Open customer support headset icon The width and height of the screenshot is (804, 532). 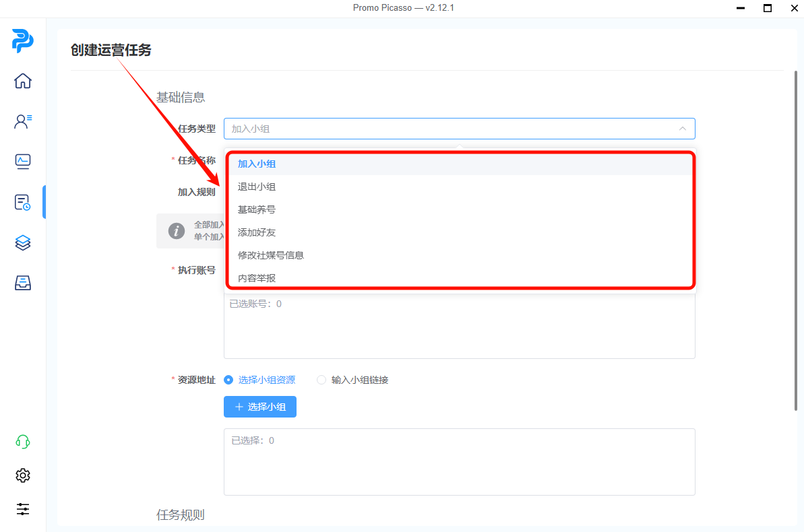pyautogui.click(x=23, y=442)
